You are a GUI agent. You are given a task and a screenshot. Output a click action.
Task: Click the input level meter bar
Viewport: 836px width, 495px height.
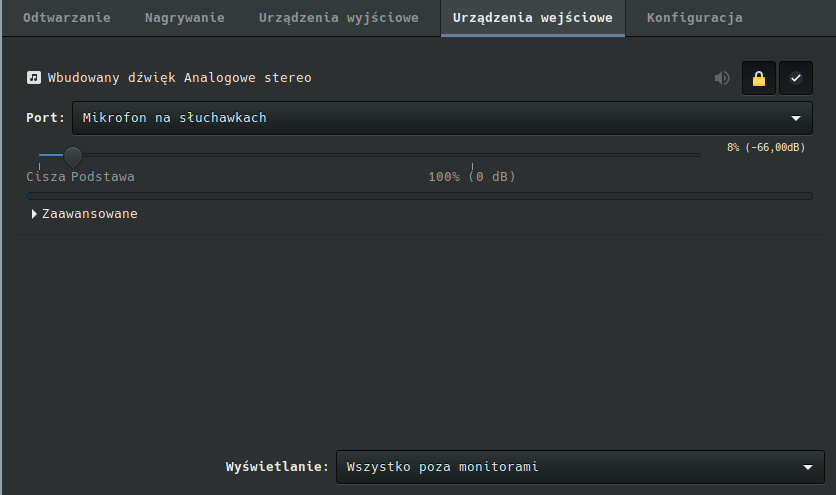419,196
